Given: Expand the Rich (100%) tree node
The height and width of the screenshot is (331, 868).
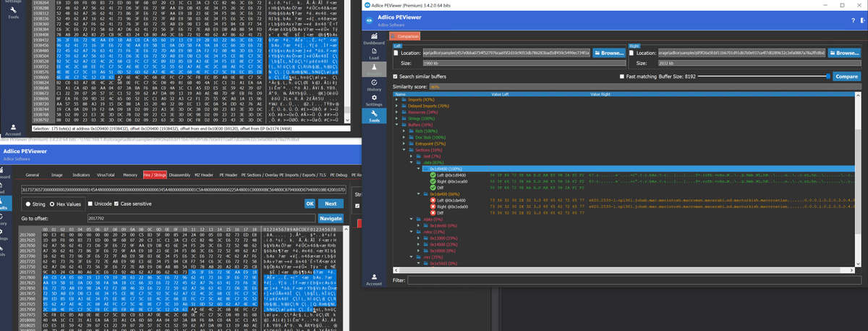Looking at the screenshot, I should [404, 130].
